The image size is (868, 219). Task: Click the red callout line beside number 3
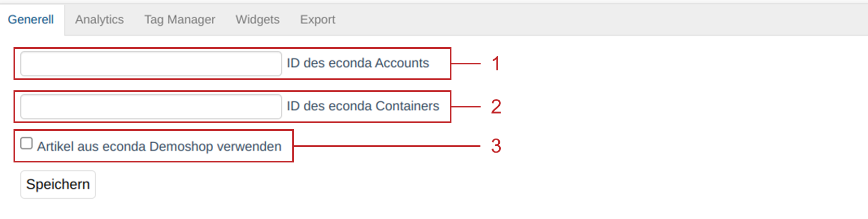coord(387,146)
